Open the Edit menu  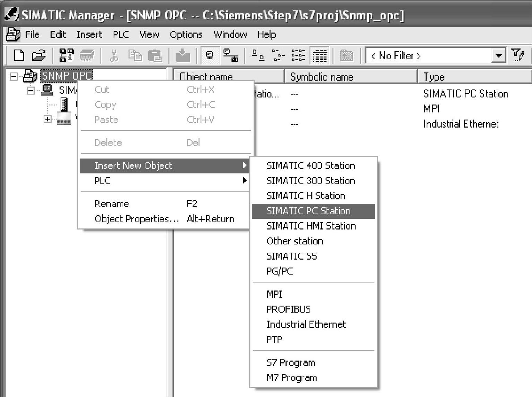click(58, 35)
